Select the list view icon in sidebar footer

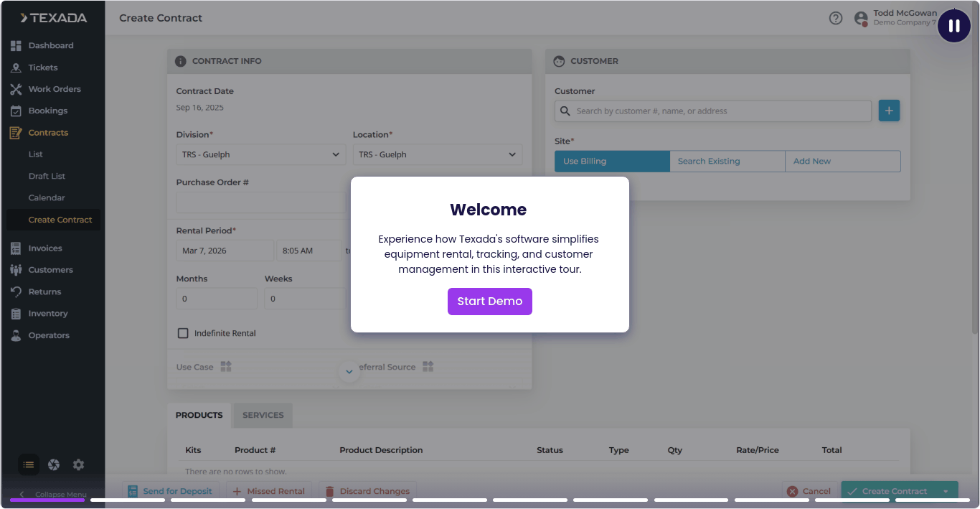tap(29, 465)
